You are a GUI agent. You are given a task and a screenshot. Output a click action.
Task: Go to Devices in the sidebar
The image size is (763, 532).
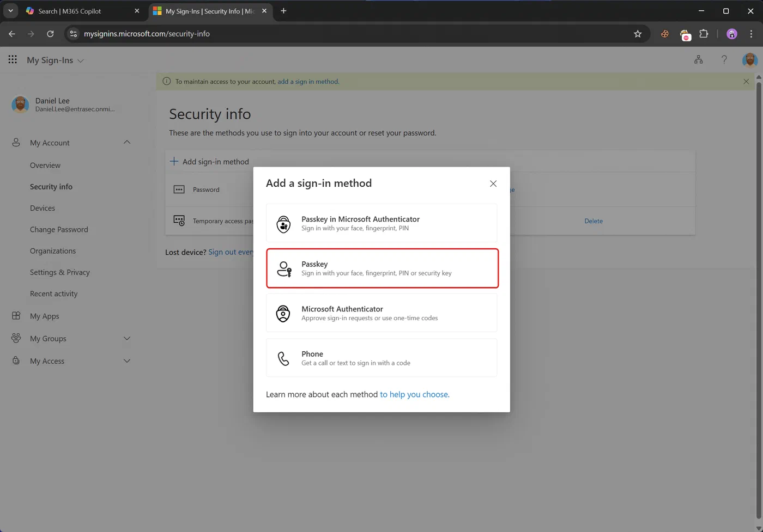point(43,208)
